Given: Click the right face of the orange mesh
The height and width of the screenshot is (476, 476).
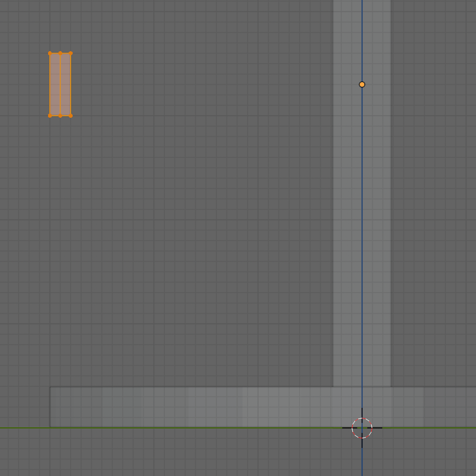Looking at the screenshot, I should tap(66, 84).
